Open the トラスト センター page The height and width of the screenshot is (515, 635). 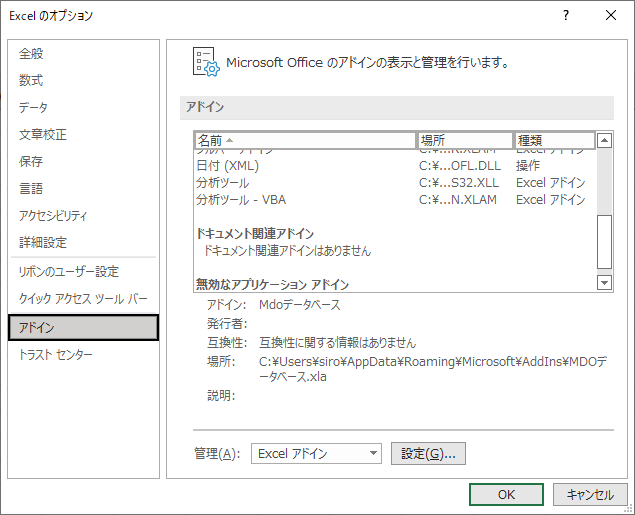point(55,355)
